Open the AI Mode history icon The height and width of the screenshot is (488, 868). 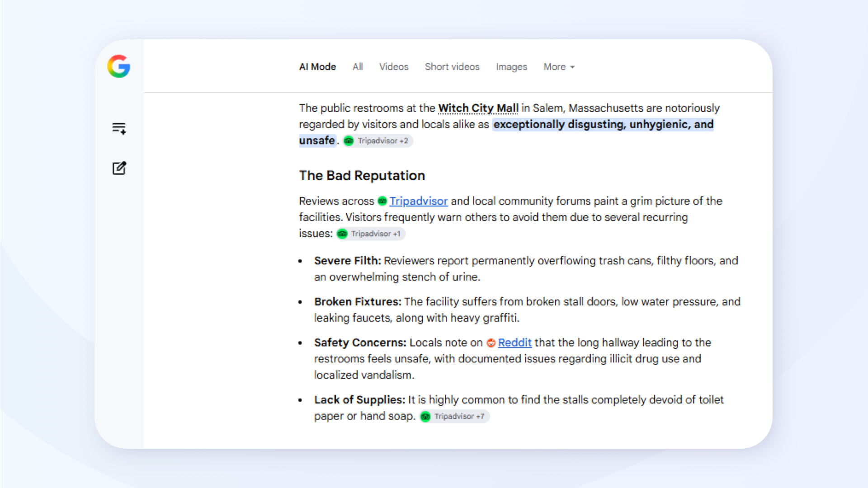point(119,128)
